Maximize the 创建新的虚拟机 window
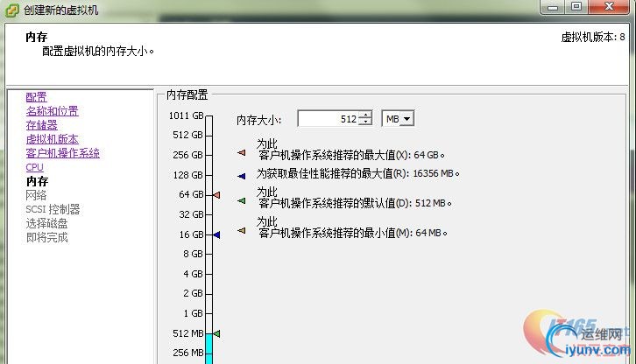The width and height of the screenshot is (636, 364). (x=576, y=7)
